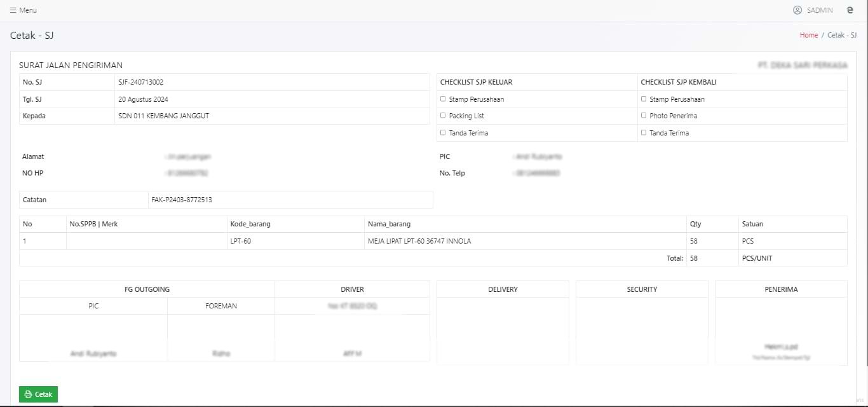Viewport: 868px width, 407px height.
Task: Open the hamburger Menu in top bar
Action: tap(24, 10)
